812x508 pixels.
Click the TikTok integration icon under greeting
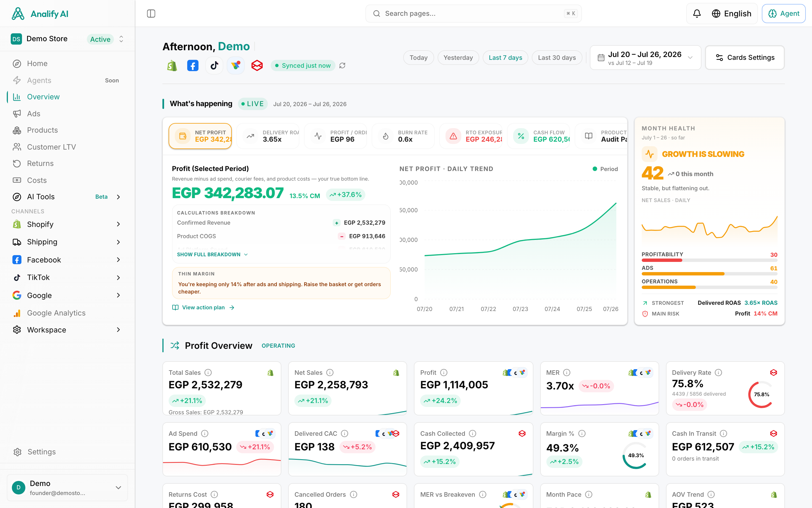point(214,65)
